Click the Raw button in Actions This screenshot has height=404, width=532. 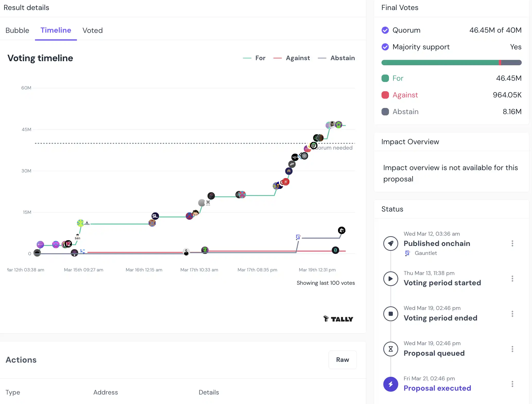coord(342,360)
